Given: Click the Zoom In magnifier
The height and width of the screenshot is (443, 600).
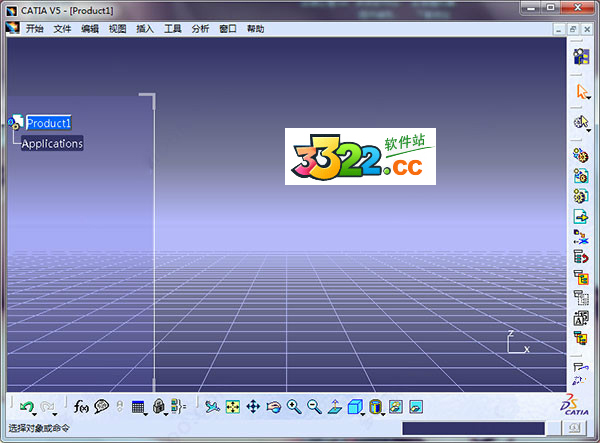Looking at the screenshot, I should [x=294, y=407].
